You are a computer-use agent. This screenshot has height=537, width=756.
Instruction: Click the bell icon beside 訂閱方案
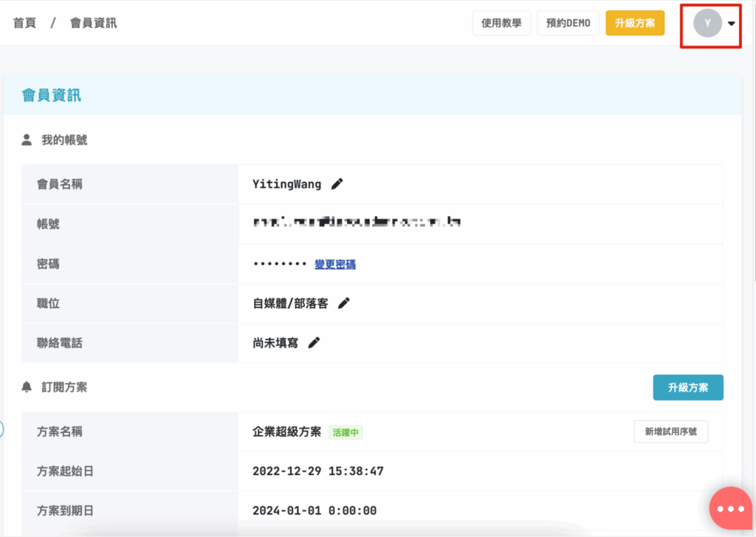tap(27, 387)
